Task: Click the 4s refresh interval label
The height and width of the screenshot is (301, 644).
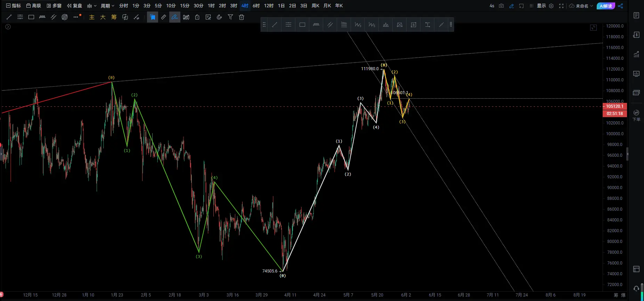Action: click(492, 6)
